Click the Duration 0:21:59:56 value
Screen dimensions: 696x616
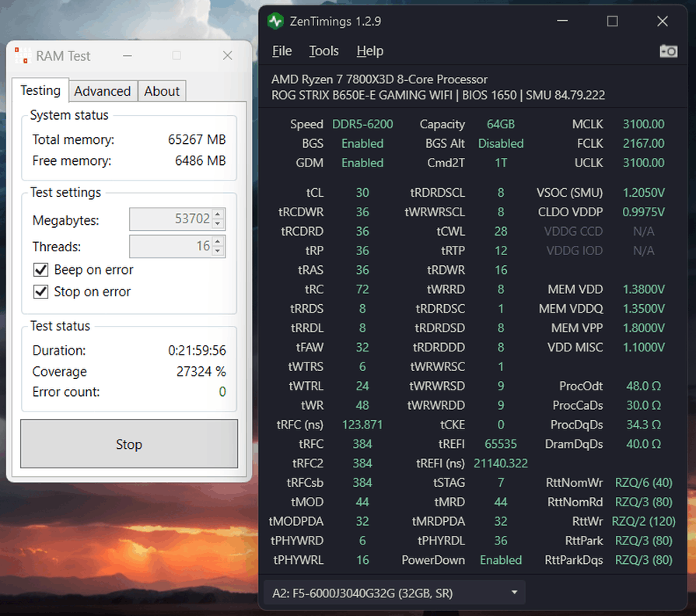[197, 351]
